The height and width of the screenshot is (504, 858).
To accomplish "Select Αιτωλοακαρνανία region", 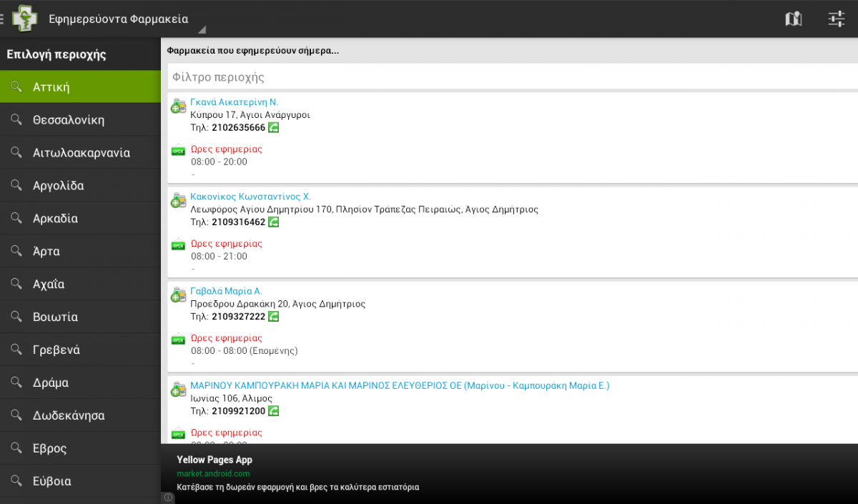I will pos(80,152).
